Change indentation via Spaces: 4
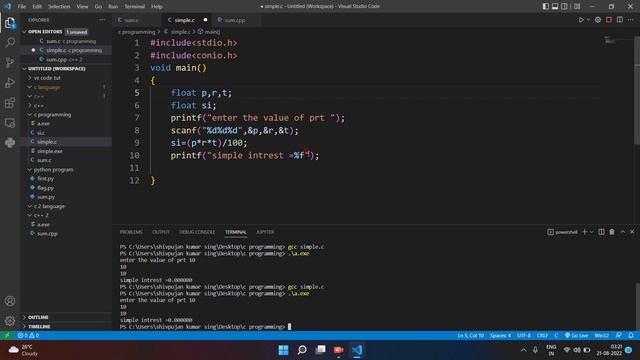 (x=500, y=336)
